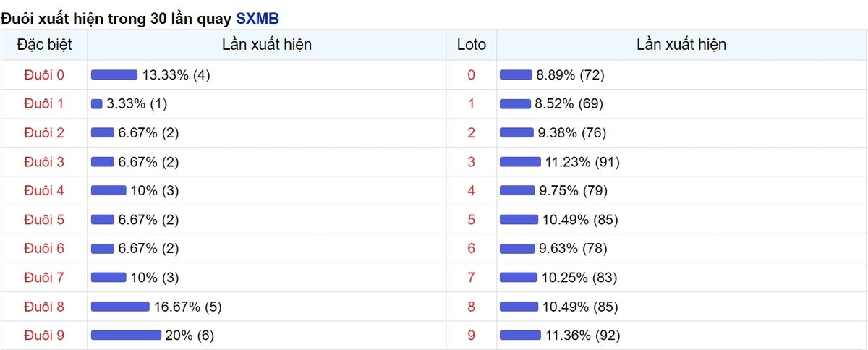This screenshot has height=350, width=868.
Task: Click the 16.67% bar in Đuôi 8 row
Action: coord(120,307)
